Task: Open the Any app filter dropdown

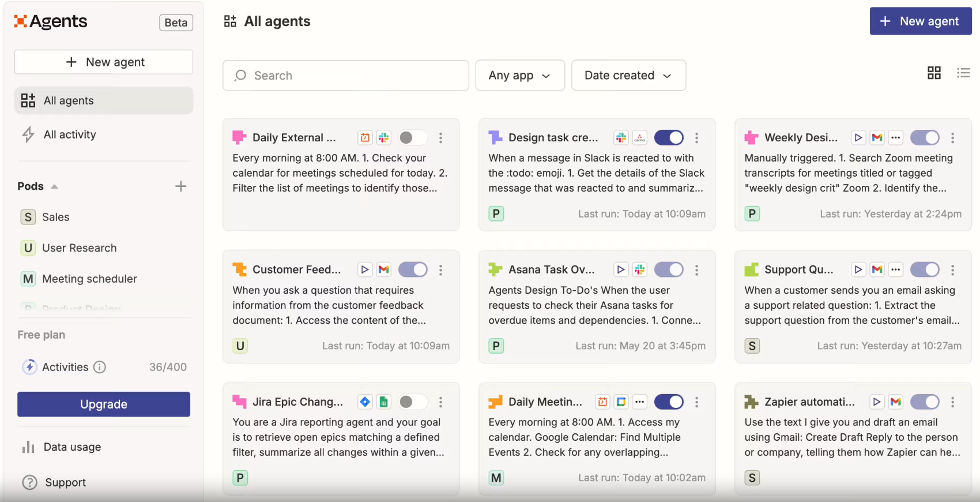Action: coord(520,76)
